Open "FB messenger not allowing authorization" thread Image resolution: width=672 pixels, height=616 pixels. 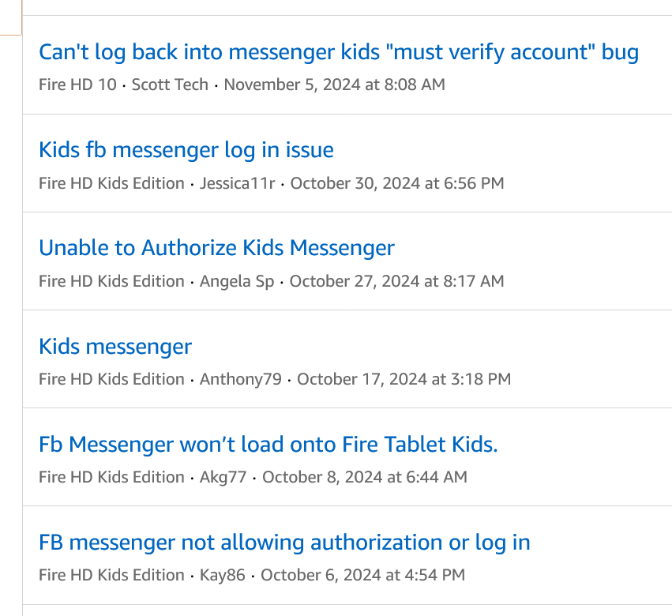(284, 542)
